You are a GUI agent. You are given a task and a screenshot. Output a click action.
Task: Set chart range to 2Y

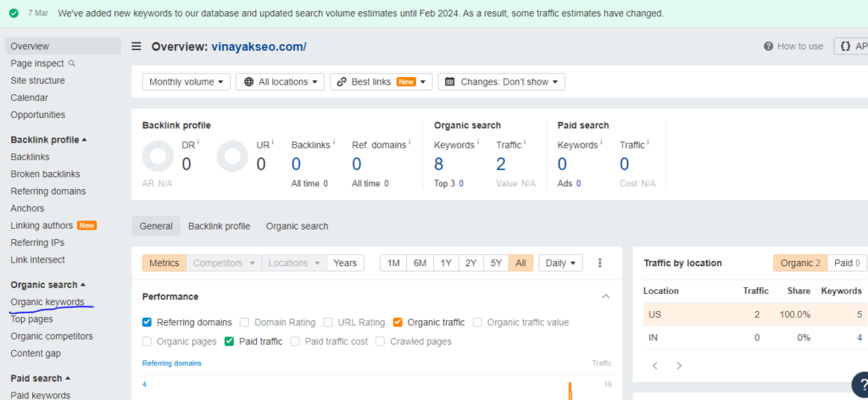click(471, 264)
